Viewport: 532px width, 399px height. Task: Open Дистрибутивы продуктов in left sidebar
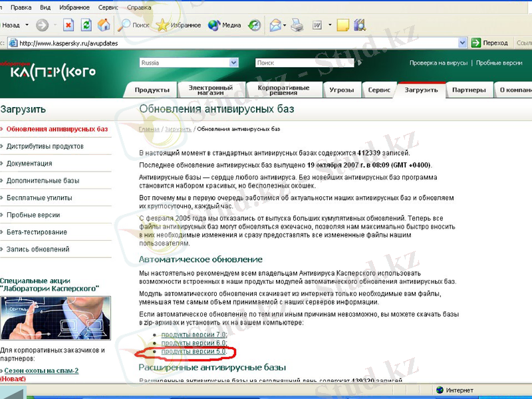click(45, 146)
